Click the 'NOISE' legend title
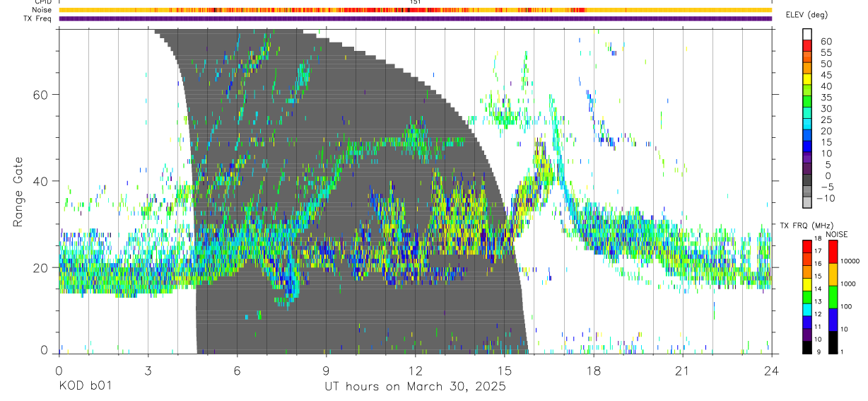Screen dimensions: 868x401 pos(837,234)
